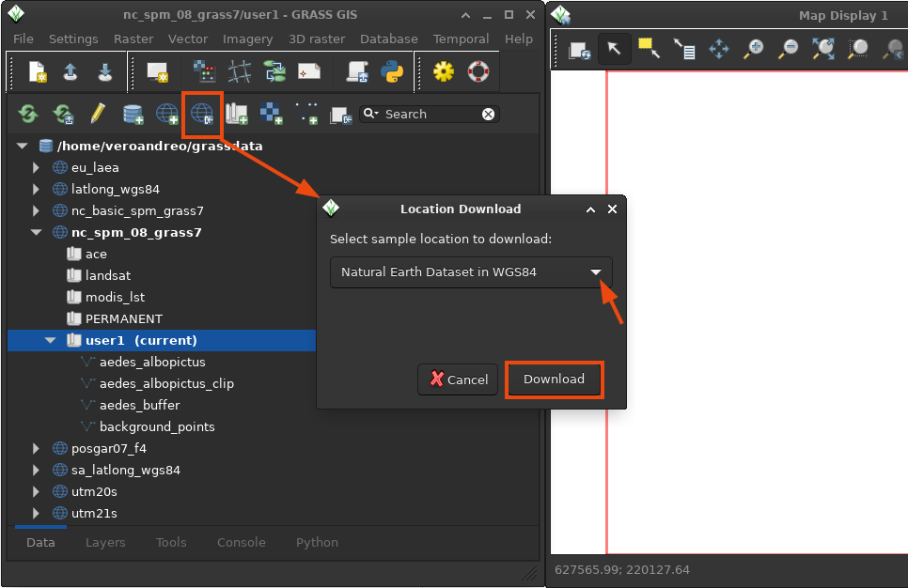Create a new workspace file

pos(38,72)
